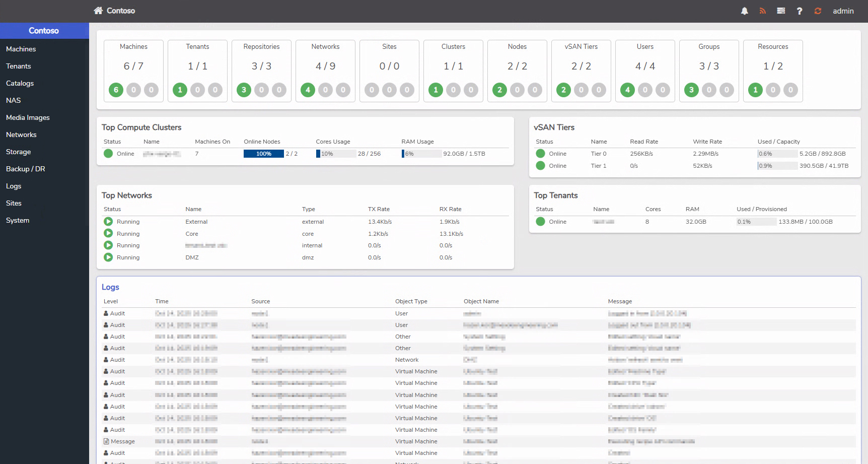
Task: Open Machines in the sidebar
Action: [21, 49]
